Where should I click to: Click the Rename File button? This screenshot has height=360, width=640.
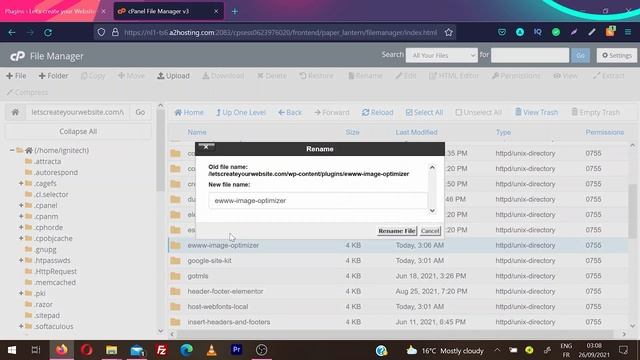397,231
